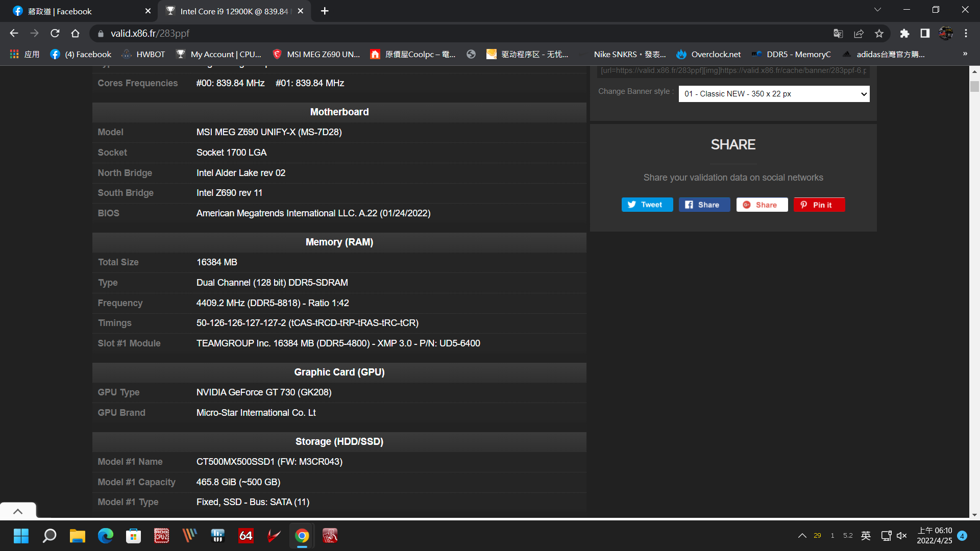980x551 pixels.
Task: Open the orange striped taskbar app
Action: click(190, 536)
